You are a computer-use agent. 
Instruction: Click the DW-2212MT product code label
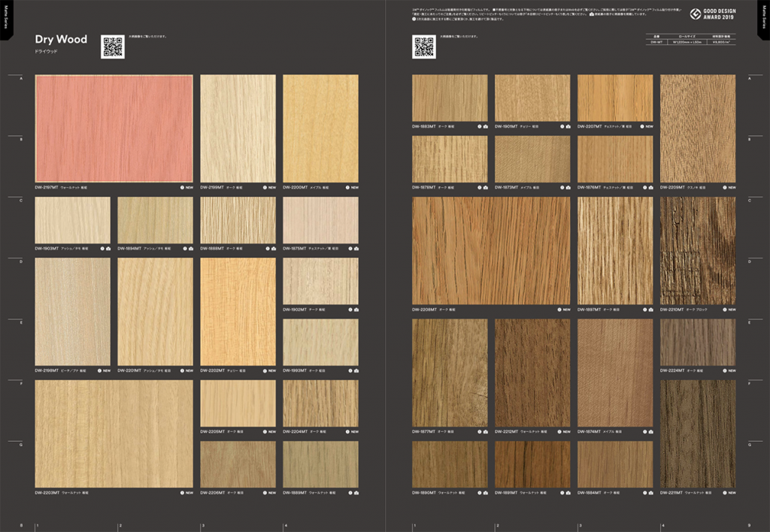click(507, 432)
